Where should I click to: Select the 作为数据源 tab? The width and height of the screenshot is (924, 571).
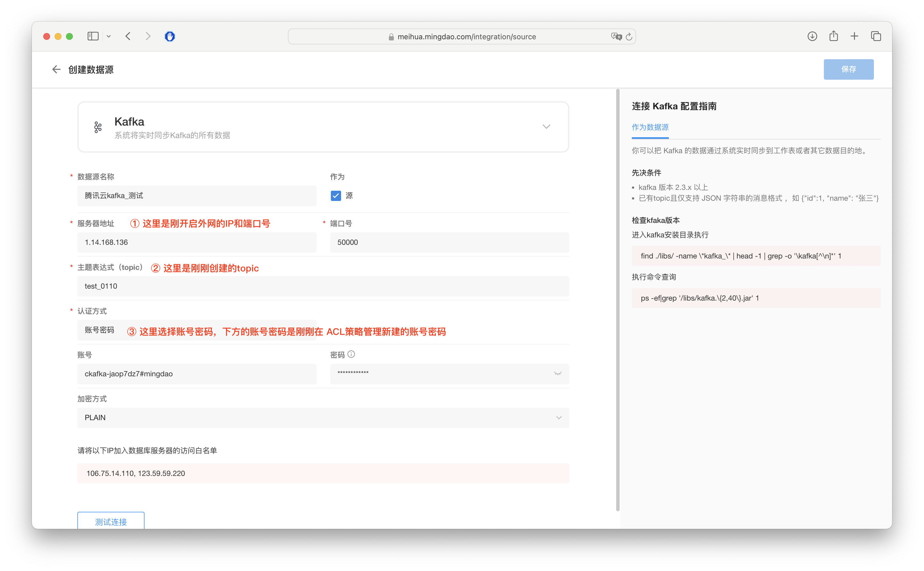pos(650,127)
